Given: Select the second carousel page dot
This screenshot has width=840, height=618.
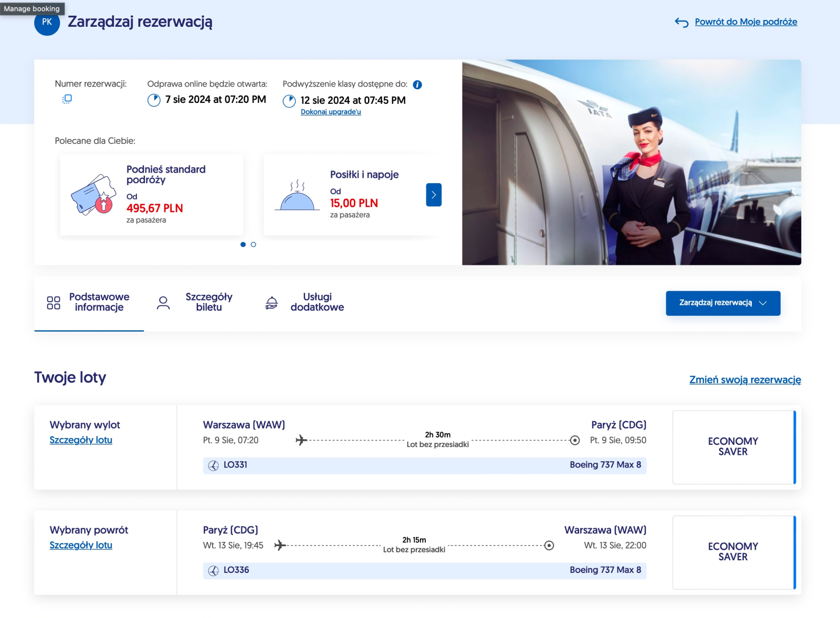Looking at the screenshot, I should click(x=254, y=244).
